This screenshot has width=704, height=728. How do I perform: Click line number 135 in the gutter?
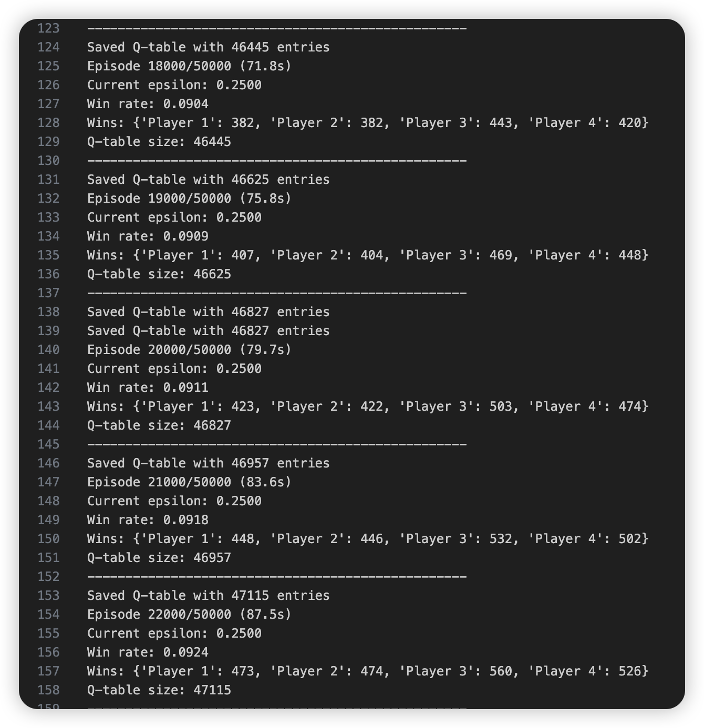tap(48, 255)
